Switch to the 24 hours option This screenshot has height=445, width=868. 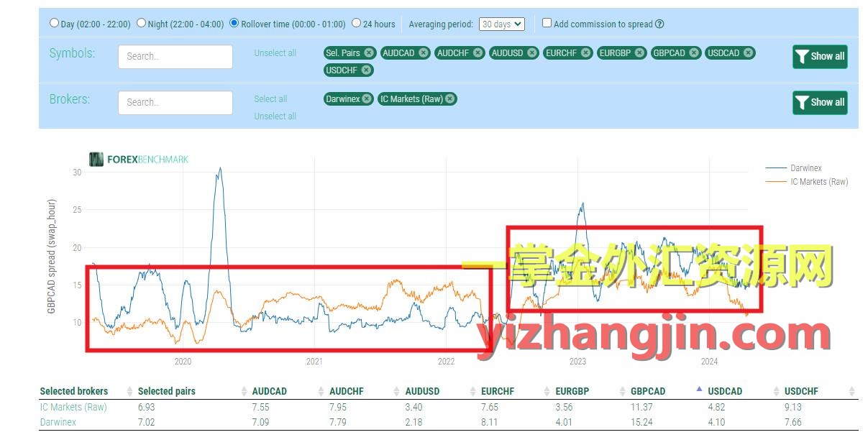tap(356, 23)
